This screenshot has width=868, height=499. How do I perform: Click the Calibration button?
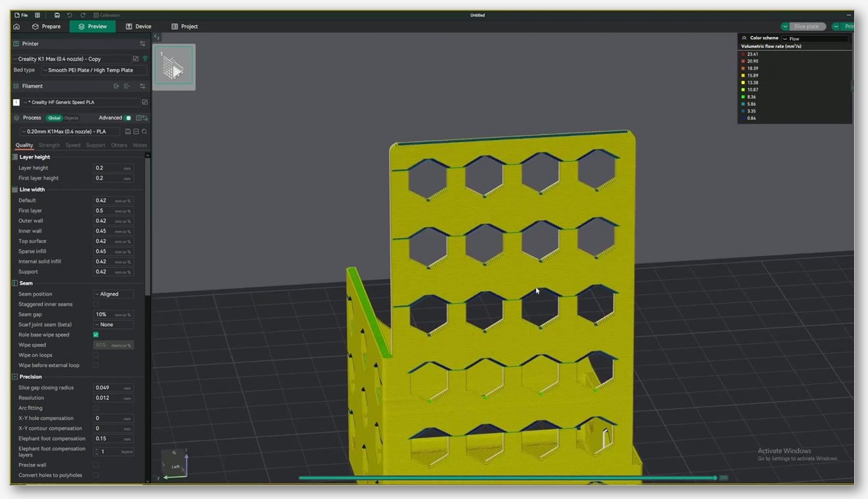(x=106, y=15)
